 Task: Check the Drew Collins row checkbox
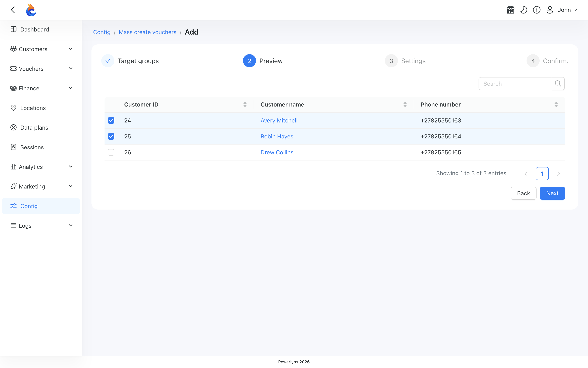click(x=111, y=152)
